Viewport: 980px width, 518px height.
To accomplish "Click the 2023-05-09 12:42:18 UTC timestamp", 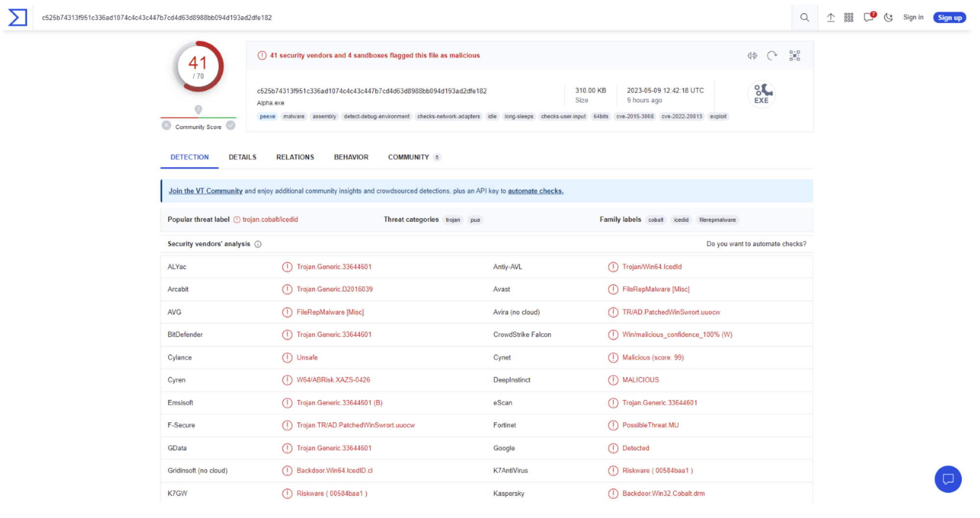I will pyautogui.click(x=665, y=91).
